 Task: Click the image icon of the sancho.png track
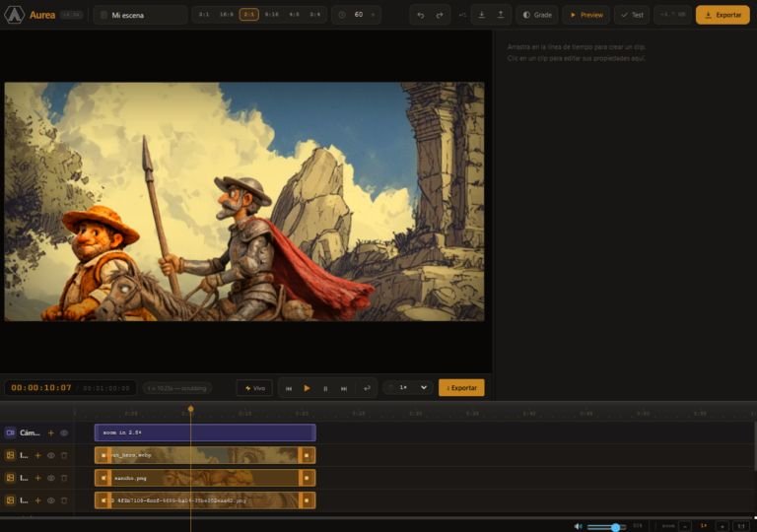coord(10,478)
